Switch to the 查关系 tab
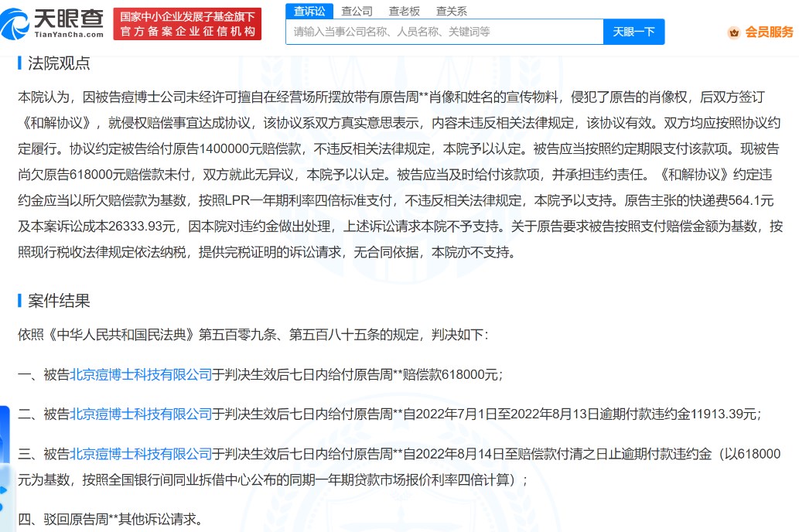This screenshot has width=799, height=532. click(452, 11)
